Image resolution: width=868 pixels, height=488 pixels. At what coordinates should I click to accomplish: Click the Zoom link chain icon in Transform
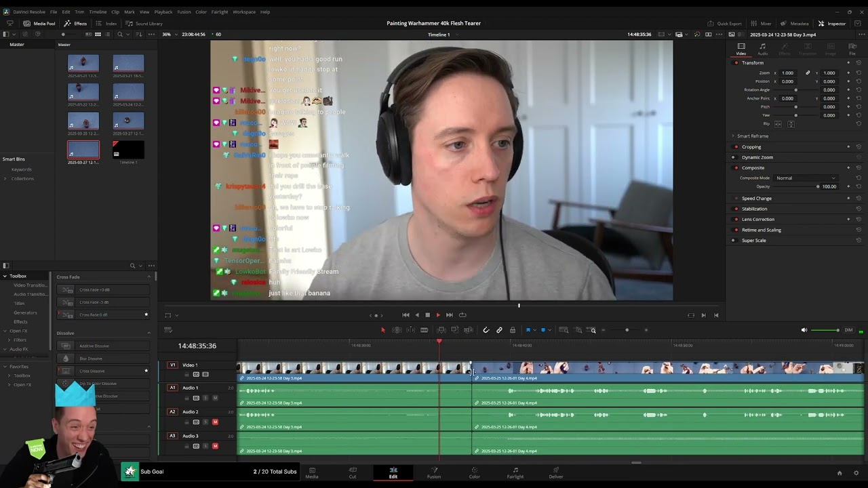click(808, 73)
